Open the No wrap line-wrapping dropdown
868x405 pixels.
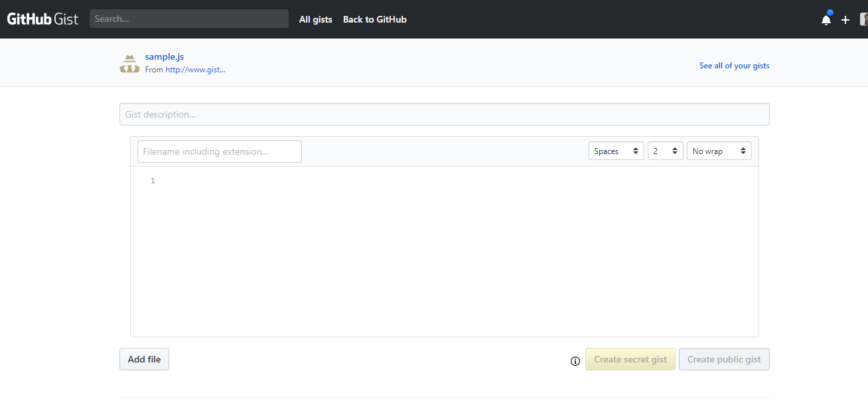719,151
